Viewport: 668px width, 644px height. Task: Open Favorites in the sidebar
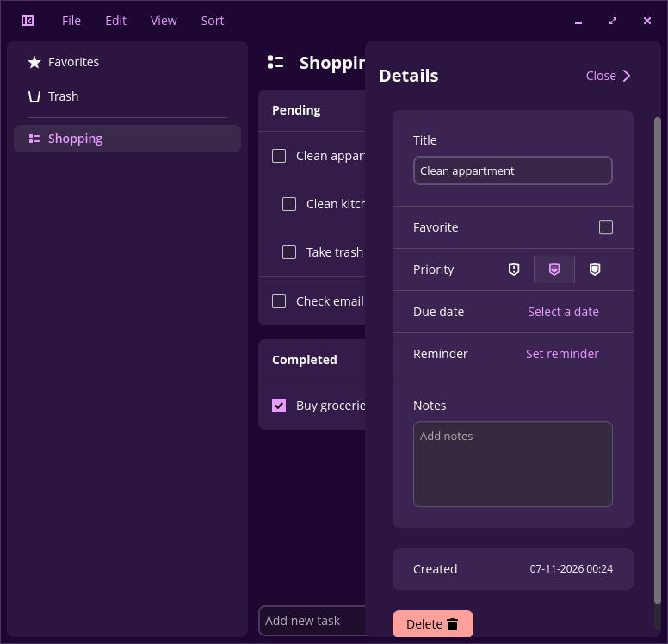click(x=127, y=62)
